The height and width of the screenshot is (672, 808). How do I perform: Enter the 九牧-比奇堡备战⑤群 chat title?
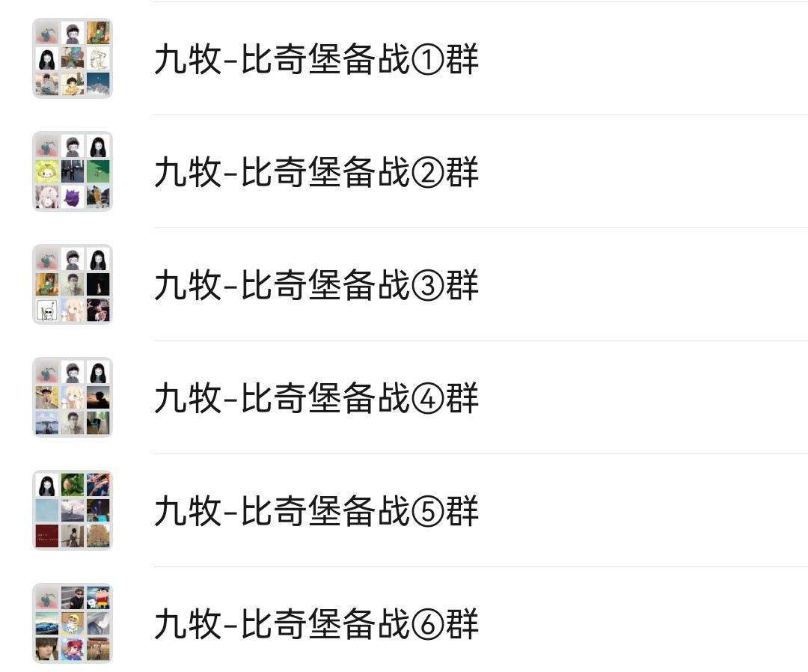[x=316, y=510]
